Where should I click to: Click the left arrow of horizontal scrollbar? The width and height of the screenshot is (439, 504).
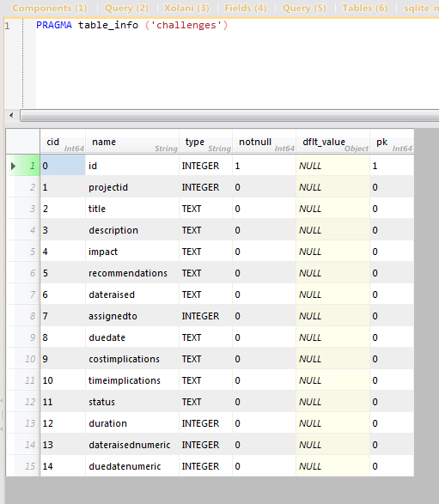(x=11, y=115)
